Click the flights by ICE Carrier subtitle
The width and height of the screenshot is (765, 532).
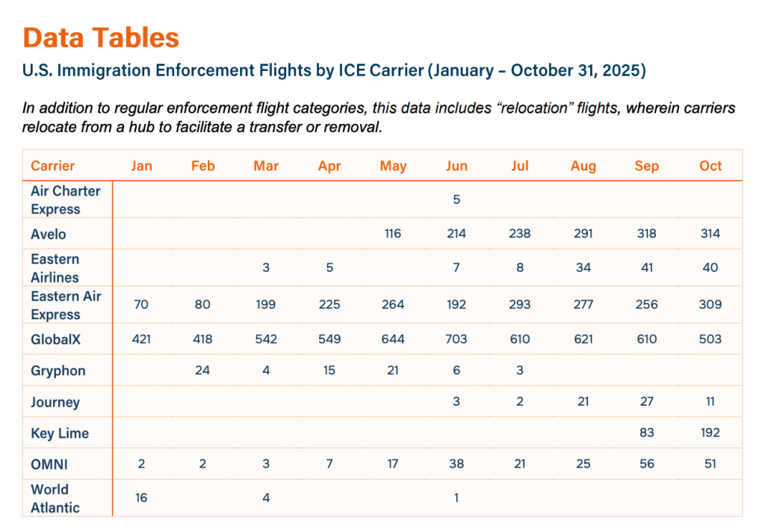(334, 71)
